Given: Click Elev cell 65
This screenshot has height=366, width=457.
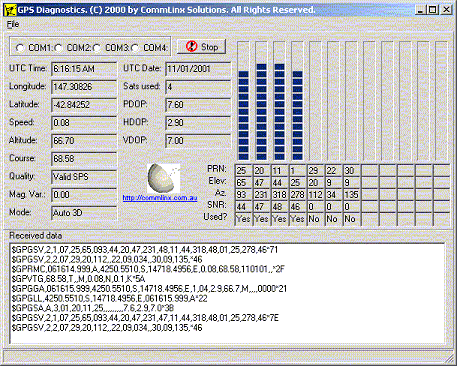Looking at the screenshot, I should point(244,183).
